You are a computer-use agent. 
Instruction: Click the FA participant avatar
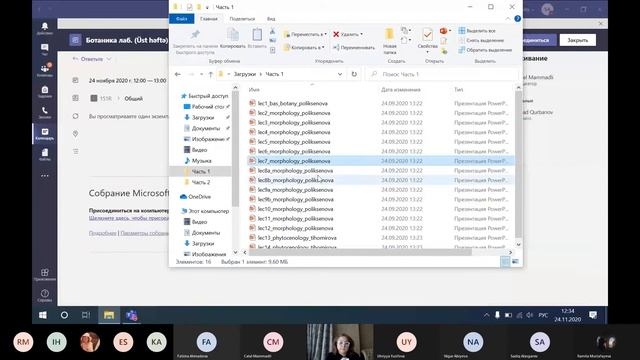(x=206, y=342)
